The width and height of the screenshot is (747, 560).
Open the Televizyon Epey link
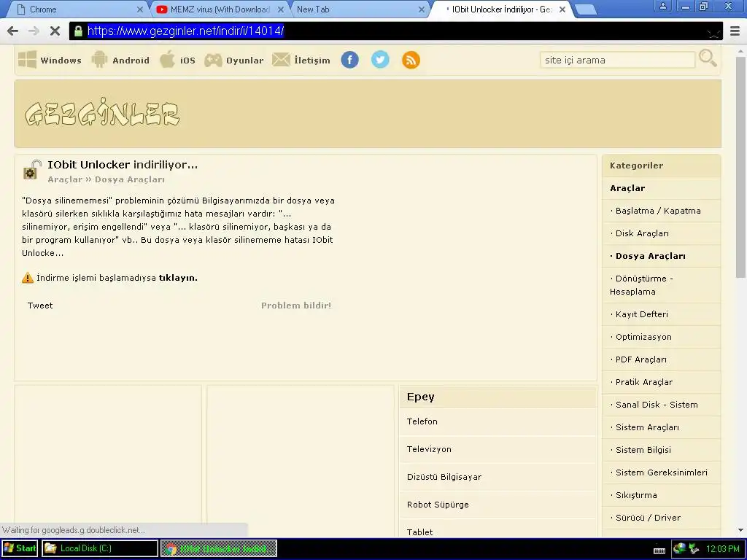coord(429,449)
